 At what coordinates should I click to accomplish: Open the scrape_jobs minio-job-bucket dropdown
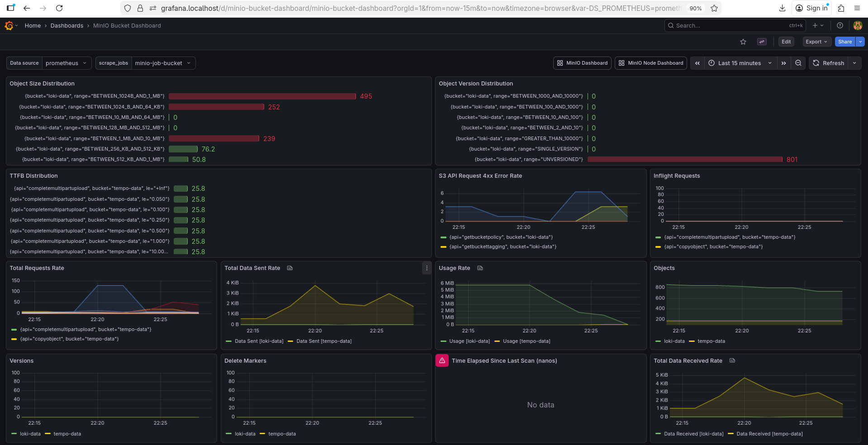163,63
